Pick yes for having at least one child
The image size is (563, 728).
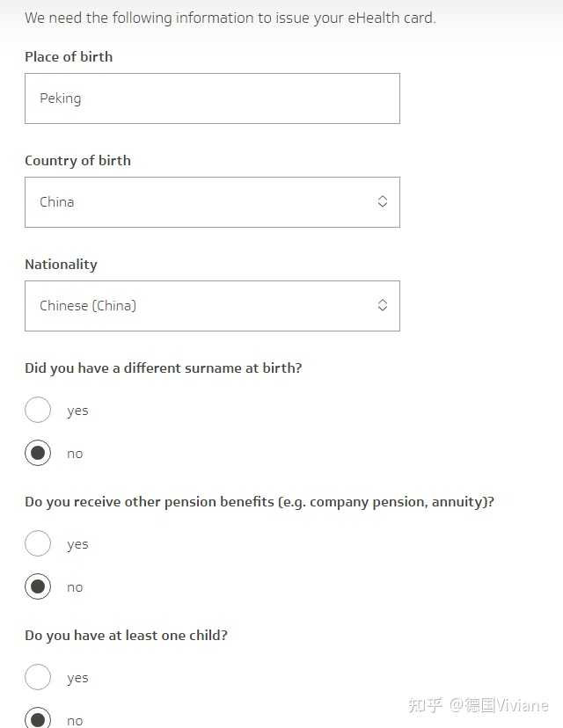pyautogui.click(x=38, y=678)
